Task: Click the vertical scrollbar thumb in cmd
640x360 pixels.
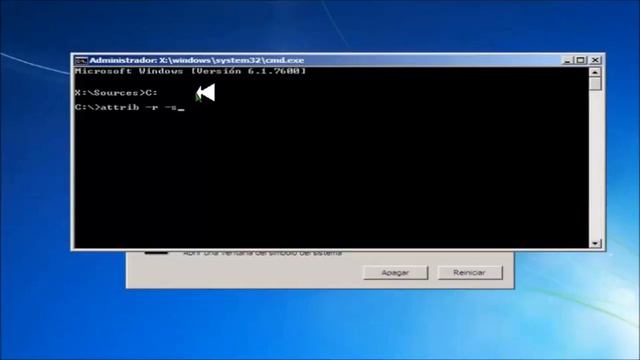Action: pos(595,84)
